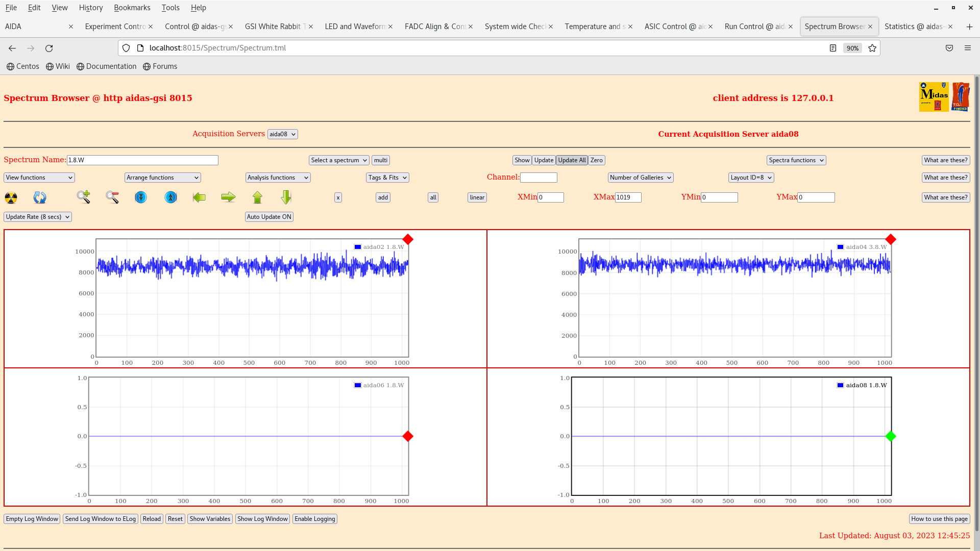Click the green up arrow icon
Image resolution: width=980 pixels, height=551 pixels.
tap(257, 197)
